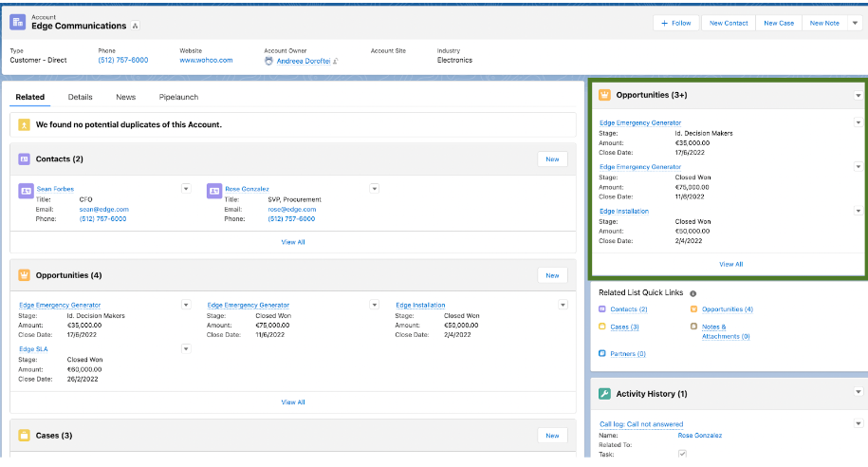Click Sean Forbes contact icon
Image resolution: width=868 pixels, height=467 pixels.
click(x=26, y=191)
